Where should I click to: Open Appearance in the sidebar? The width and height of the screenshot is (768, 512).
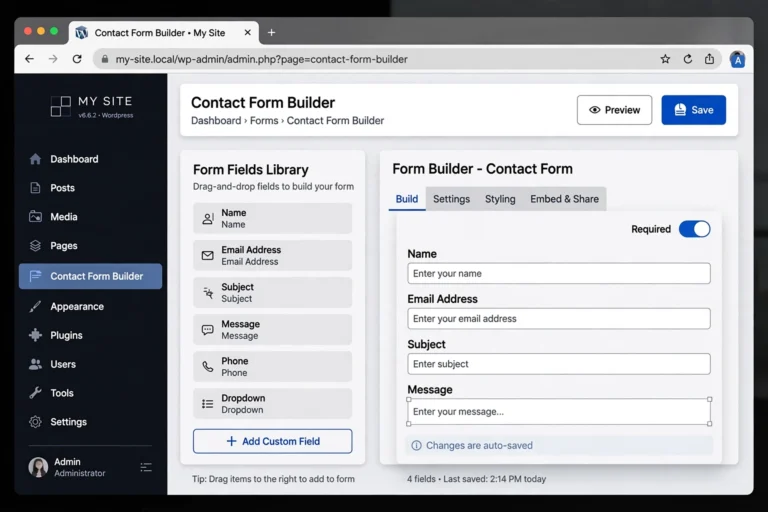pos(77,307)
